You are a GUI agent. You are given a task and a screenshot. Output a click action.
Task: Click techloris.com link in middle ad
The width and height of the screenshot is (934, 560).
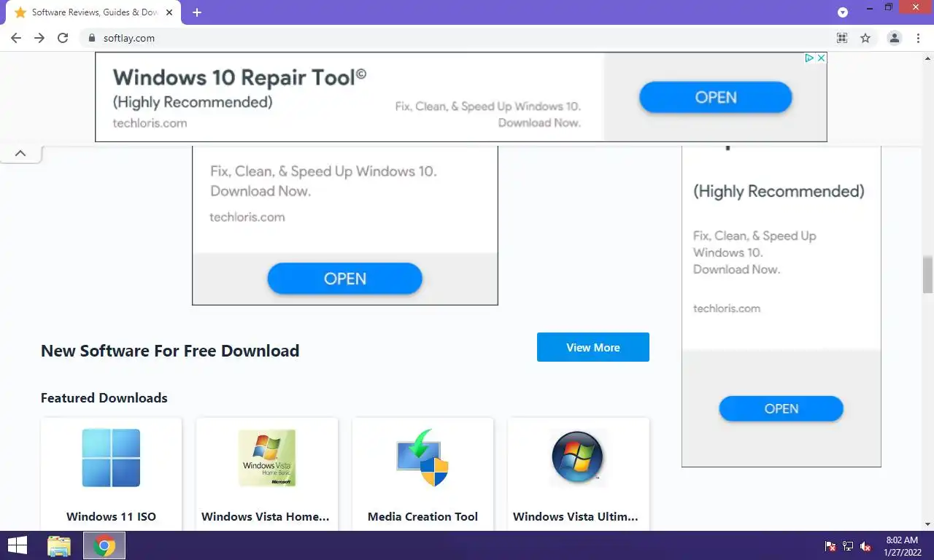(x=247, y=217)
